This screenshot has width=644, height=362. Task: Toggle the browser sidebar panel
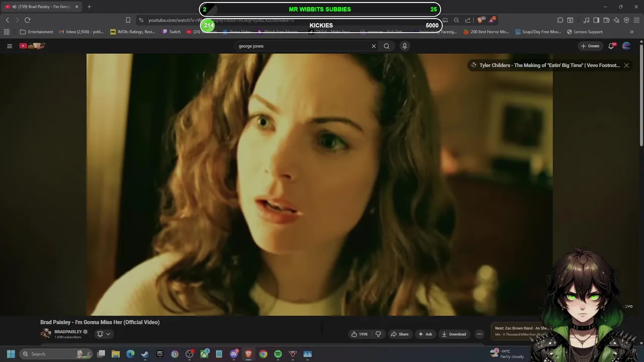click(596, 20)
